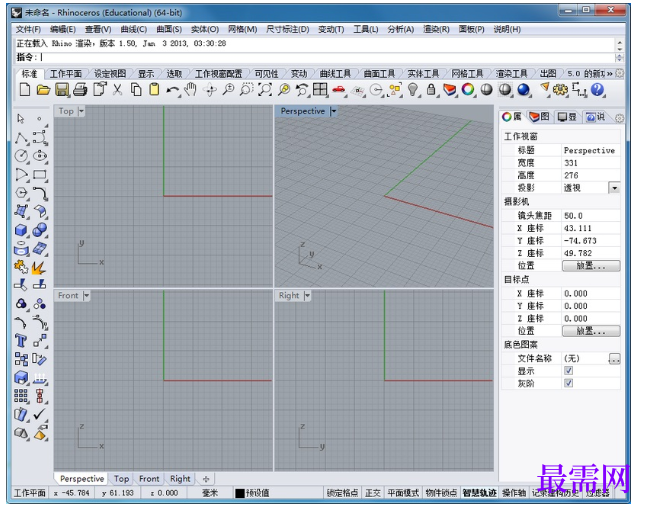Open the Front viewport title dropdown

[86, 296]
